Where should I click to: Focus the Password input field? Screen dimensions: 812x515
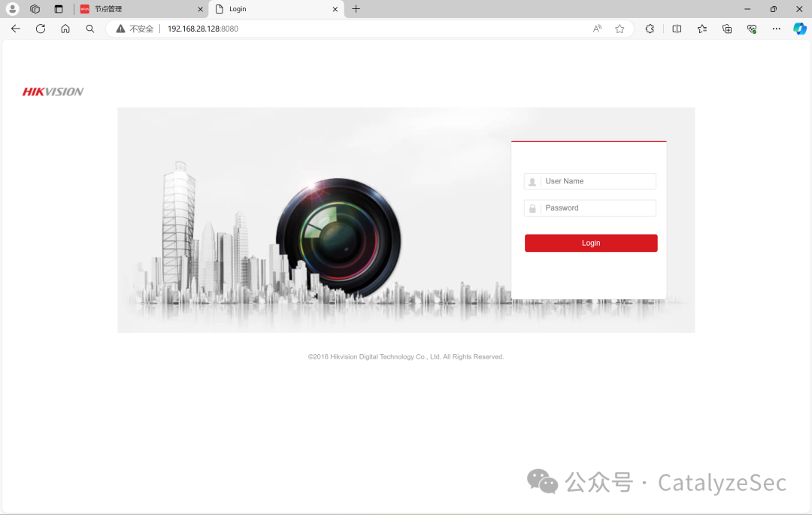pos(590,208)
